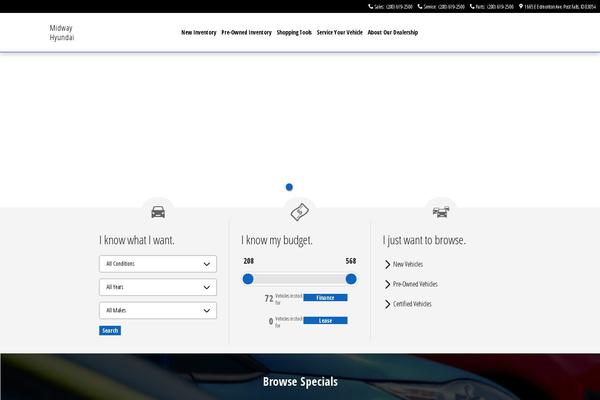Click the arrow beside Pre-Owned Vehicles
Image resolution: width=600 pixels, height=400 pixels.
387,284
